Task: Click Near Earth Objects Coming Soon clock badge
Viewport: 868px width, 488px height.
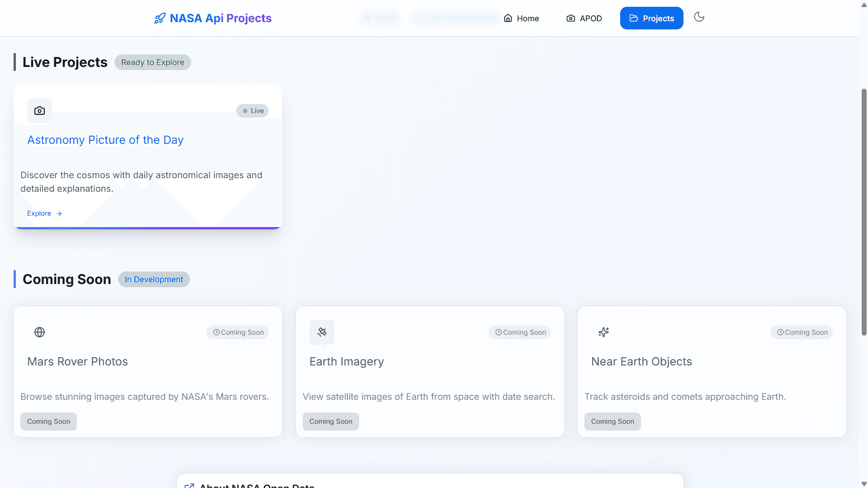Action: pos(802,332)
